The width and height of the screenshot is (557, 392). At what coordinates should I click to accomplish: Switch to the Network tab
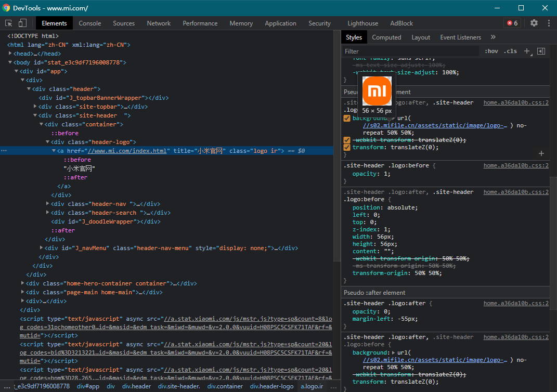pos(159,23)
